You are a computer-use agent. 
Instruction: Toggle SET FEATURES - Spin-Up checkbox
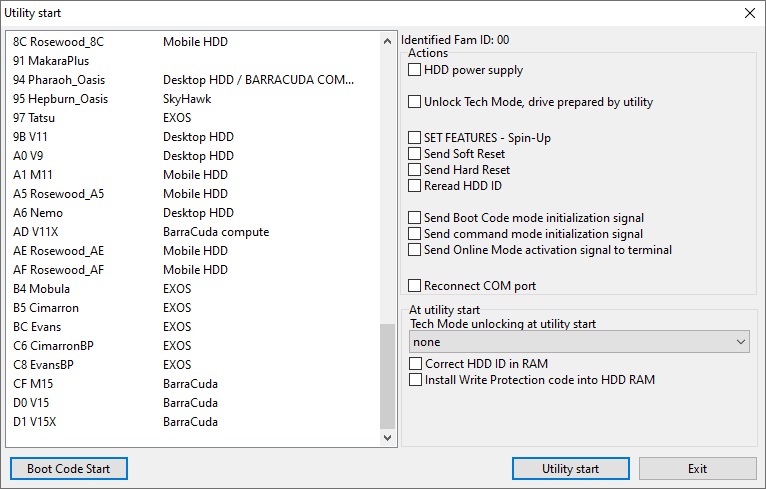[415, 138]
